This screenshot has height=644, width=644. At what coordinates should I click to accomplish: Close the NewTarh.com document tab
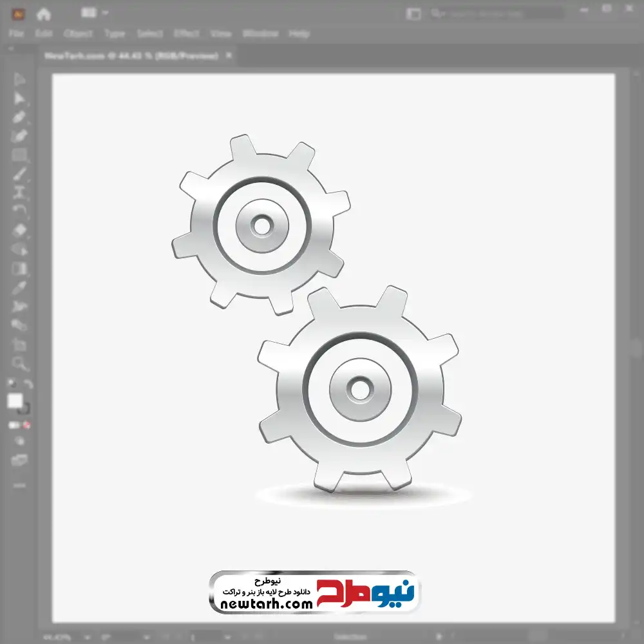[x=227, y=56]
